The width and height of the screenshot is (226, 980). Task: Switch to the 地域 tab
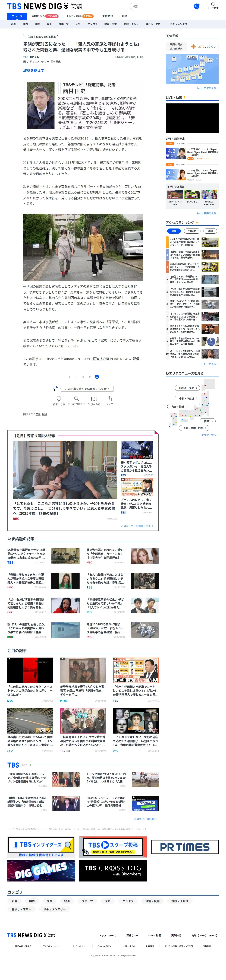pyautogui.click(x=124, y=16)
